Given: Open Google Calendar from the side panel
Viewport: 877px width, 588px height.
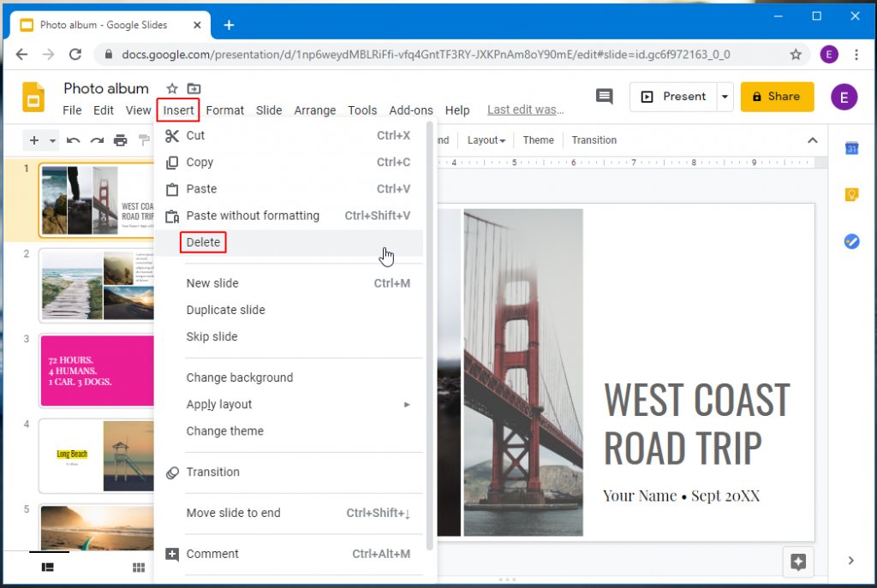Looking at the screenshot, I should click(851, 148).
